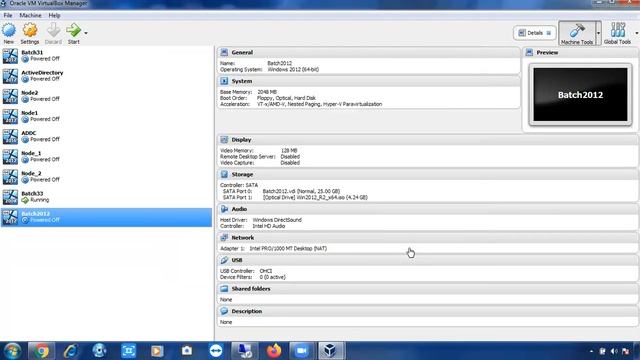Select the Batch2012 virtual machine
Viewport: 640px width, 360px height.
click(x=106, y=217)
